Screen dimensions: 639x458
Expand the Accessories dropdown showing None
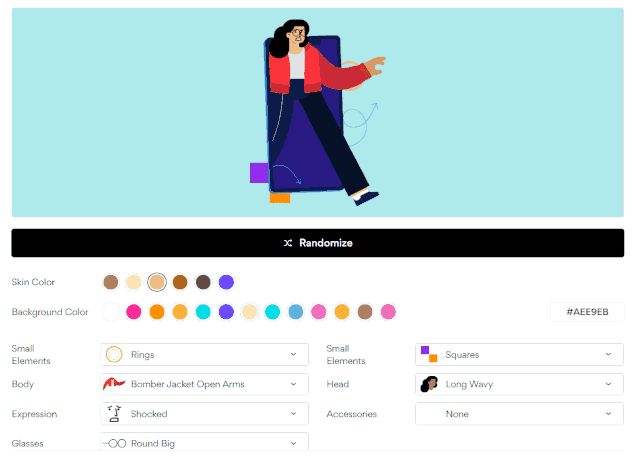tap(519, 413)
